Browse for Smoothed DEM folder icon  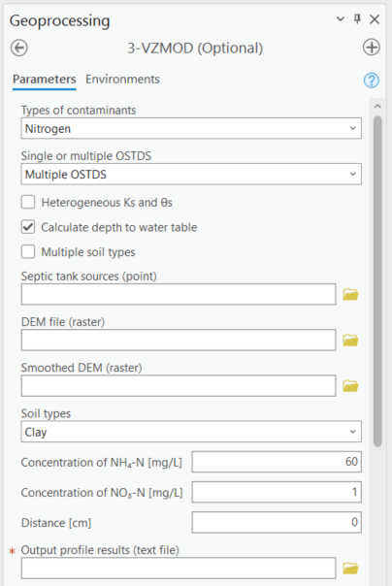(350, 386)
